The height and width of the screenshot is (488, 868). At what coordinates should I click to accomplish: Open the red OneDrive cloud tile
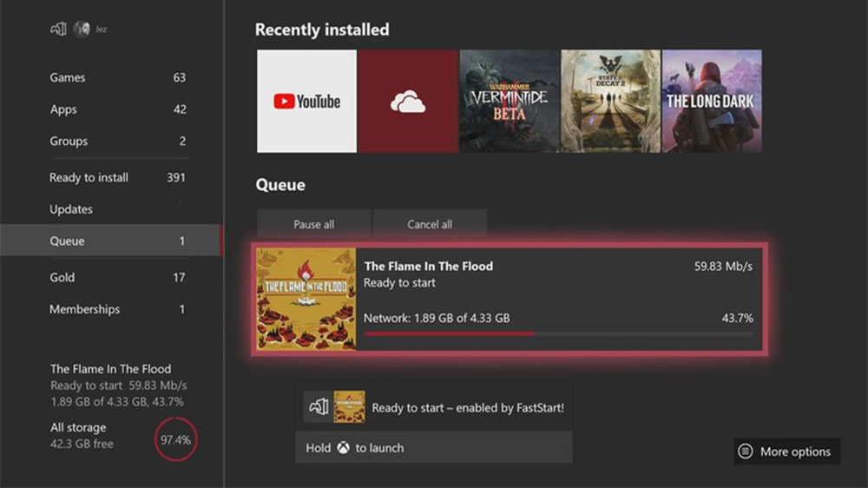[x=408, y=101]
